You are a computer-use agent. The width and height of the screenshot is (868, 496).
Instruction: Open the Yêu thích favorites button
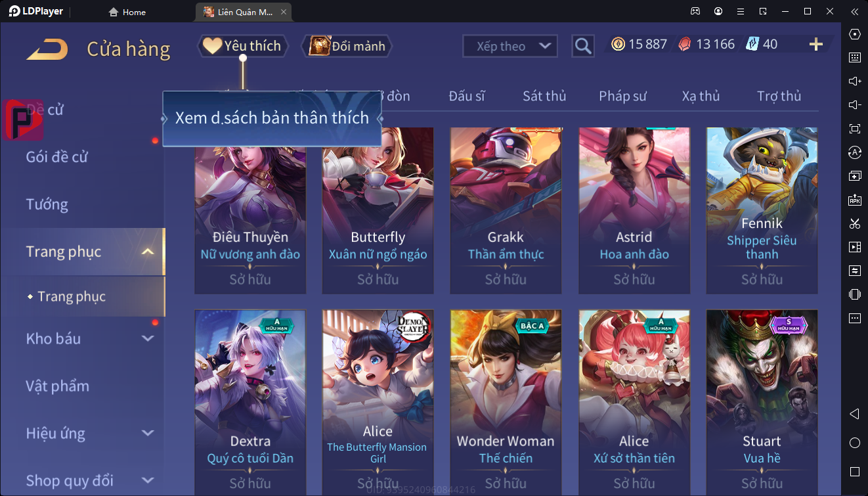click(x=243, y=46)
